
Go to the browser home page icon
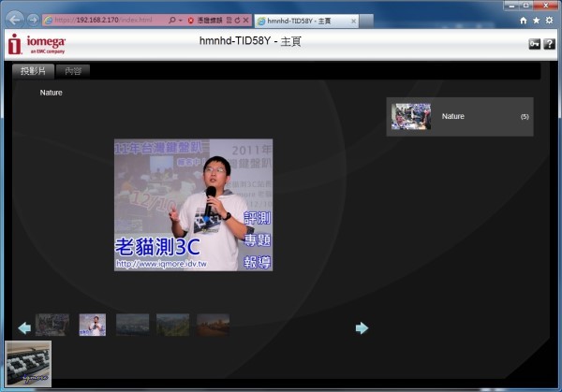pos(524,21)
